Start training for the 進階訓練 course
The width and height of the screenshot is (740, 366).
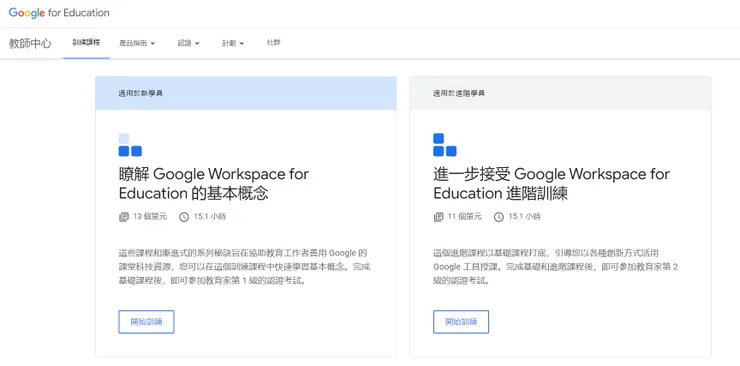[x=461, y=322]
